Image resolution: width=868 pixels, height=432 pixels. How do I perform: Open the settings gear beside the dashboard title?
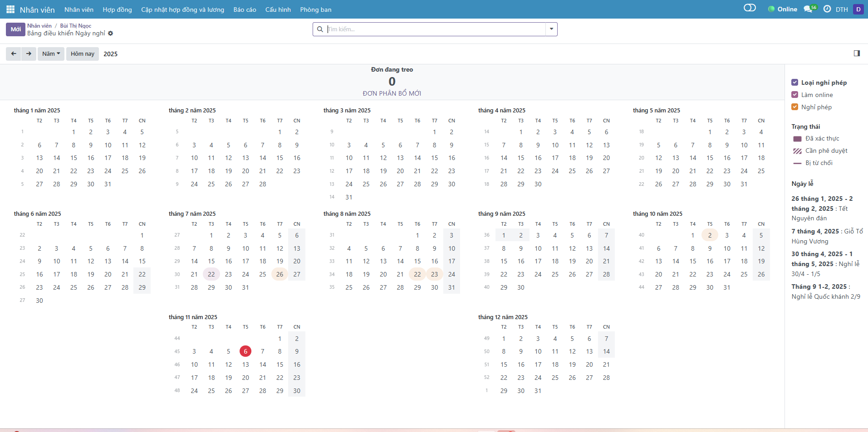(110, 34)
